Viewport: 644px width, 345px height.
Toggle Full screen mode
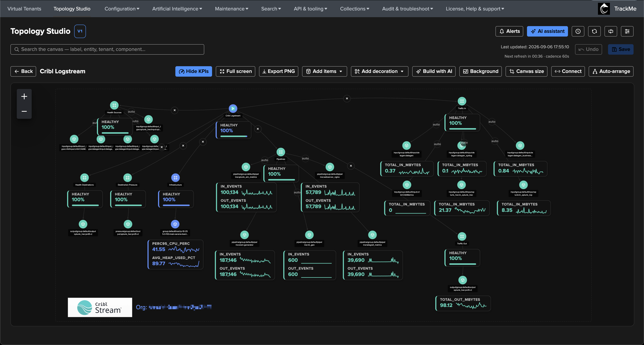click(x=236, y=71)
